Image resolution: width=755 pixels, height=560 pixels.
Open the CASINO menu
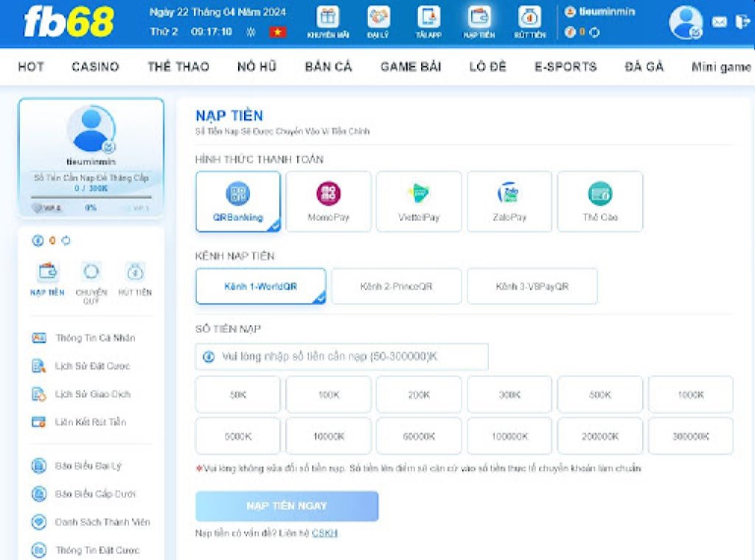[x=95, y=66]
